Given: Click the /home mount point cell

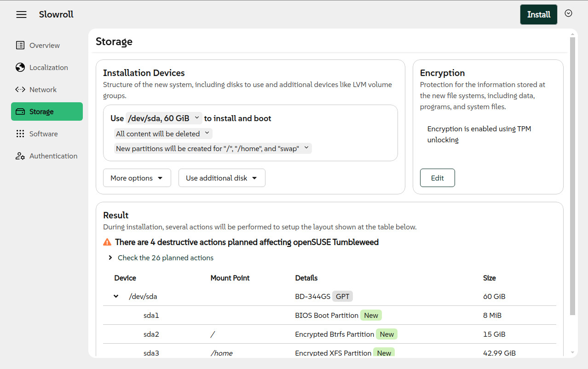Looking at the screenshot, I should tap(221, 353).
